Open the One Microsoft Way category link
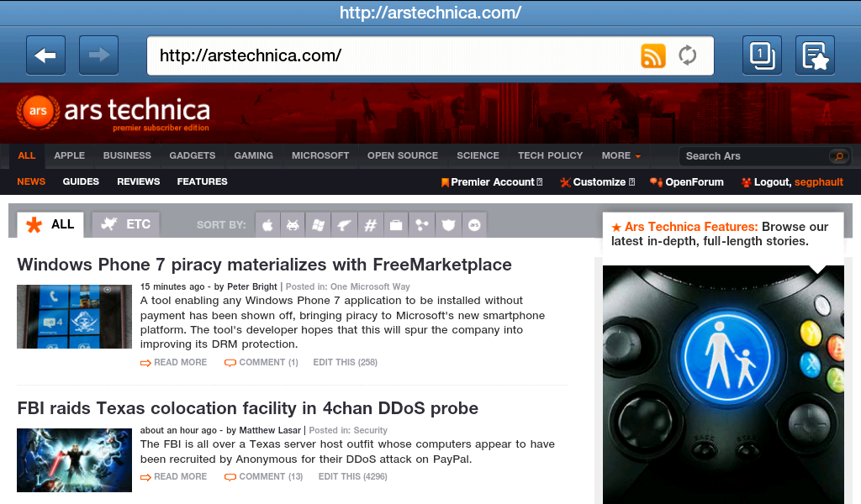Screen dimensions: 861x504 click(x=370, y=286)
